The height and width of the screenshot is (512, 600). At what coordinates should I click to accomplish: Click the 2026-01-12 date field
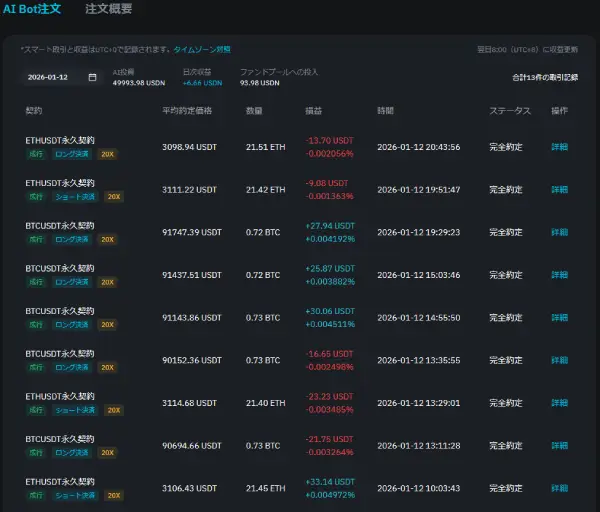coord(50,77)
